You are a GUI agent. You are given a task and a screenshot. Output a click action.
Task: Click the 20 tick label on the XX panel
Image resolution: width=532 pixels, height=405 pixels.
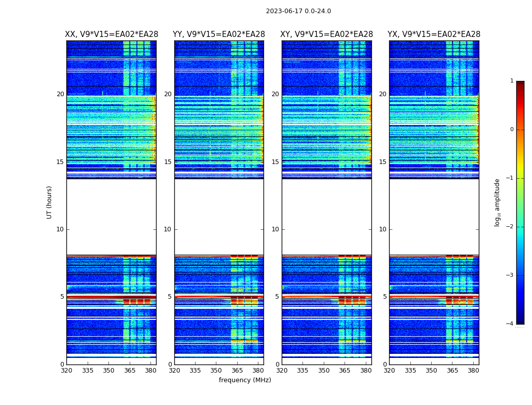click(x=60, y=94)
